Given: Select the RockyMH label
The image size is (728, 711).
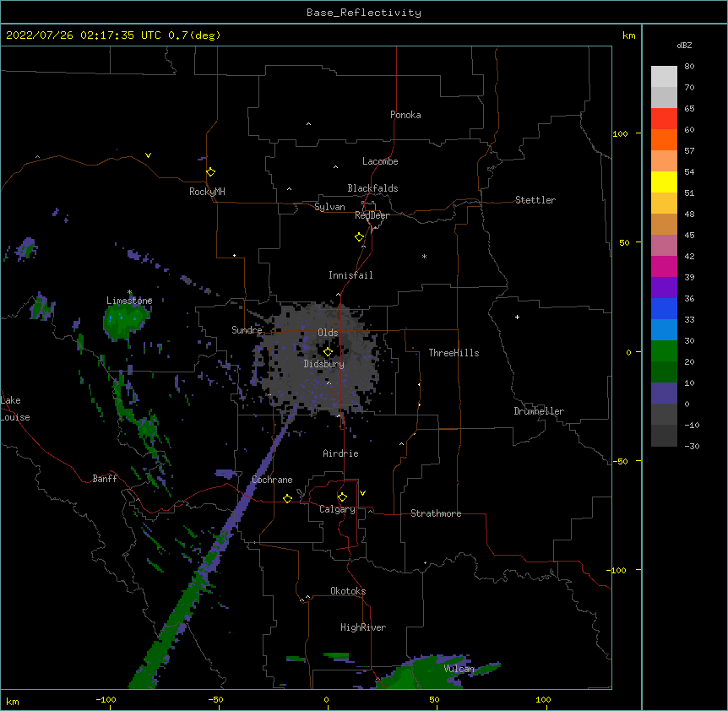Looking at the screenshot, I should tap(207, 192).
